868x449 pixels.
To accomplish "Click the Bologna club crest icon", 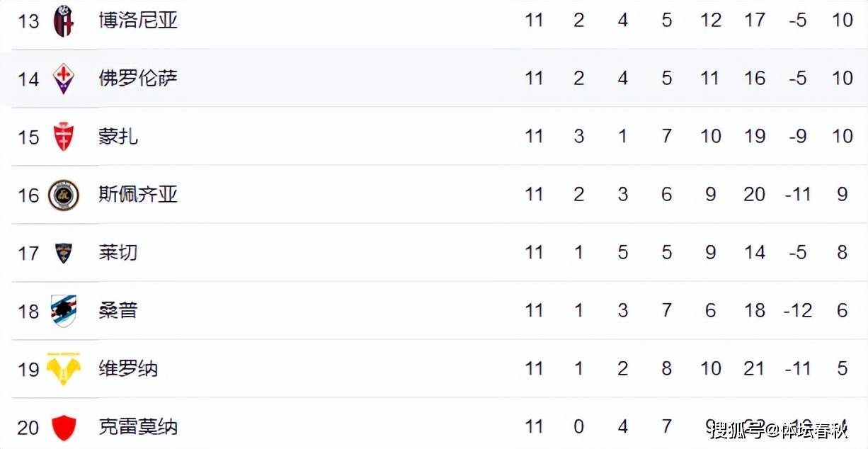I will [64, 21].
